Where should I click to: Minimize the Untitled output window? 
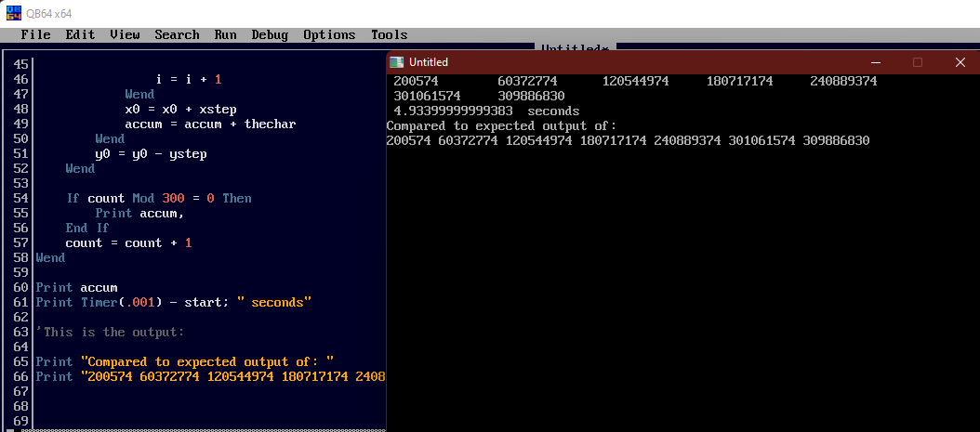873,62
